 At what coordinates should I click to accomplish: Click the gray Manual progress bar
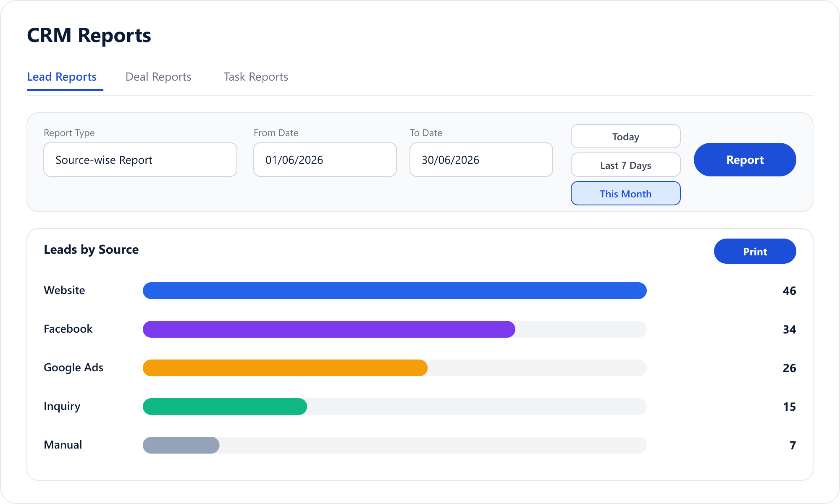(181, 445)
